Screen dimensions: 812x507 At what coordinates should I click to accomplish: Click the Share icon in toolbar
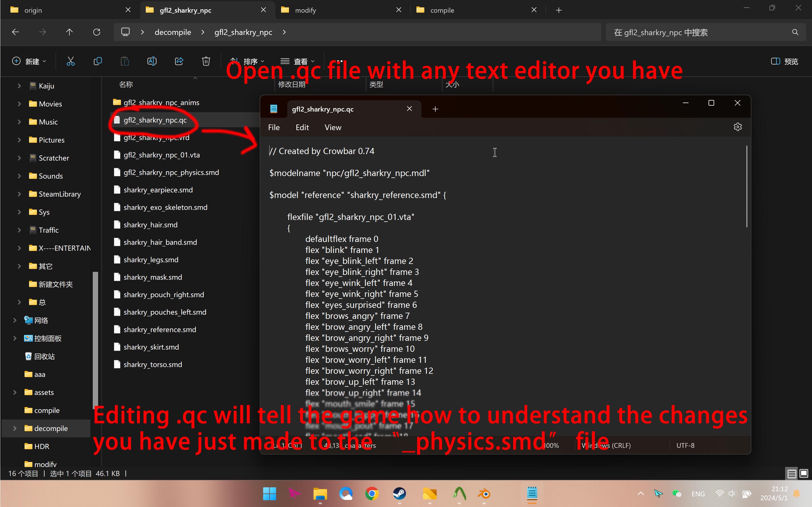(x=179, y=61)
